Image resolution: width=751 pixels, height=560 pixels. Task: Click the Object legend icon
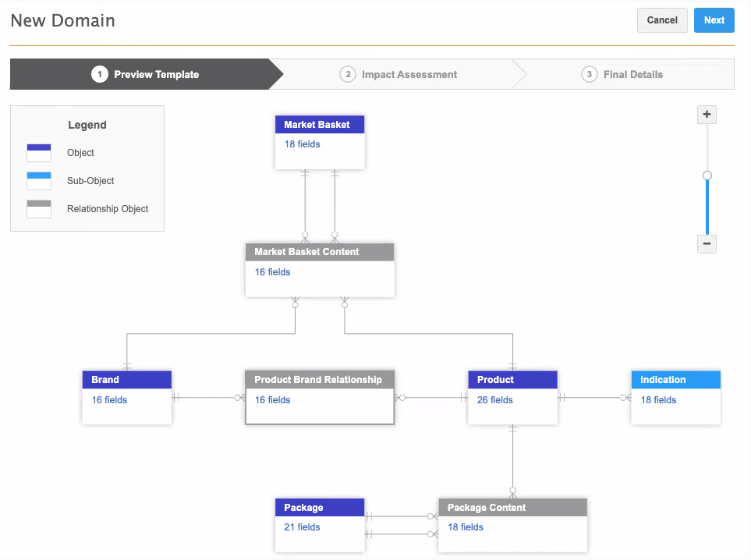(x=39, y=153)
